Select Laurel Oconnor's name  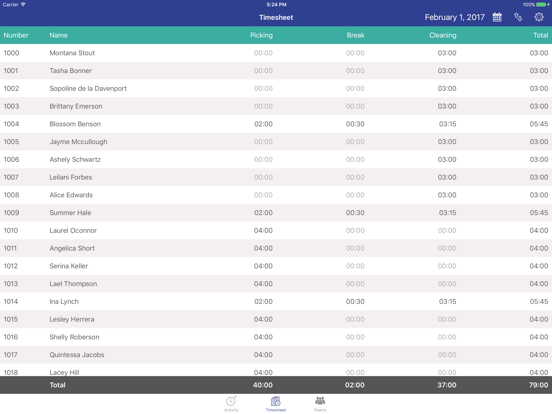(x=73, y=230)
